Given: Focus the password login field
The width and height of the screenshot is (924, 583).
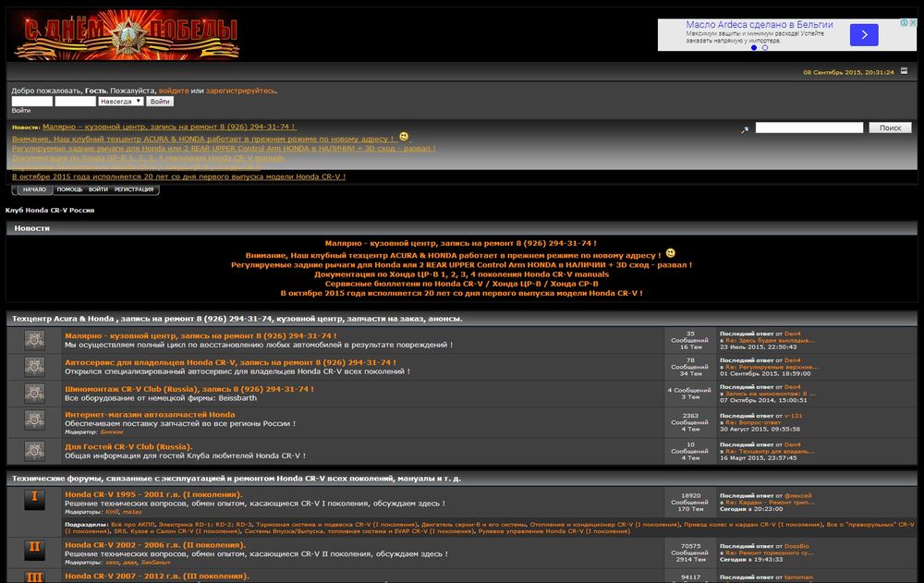Looking at the screenshot, I should [x=76, y=102].
